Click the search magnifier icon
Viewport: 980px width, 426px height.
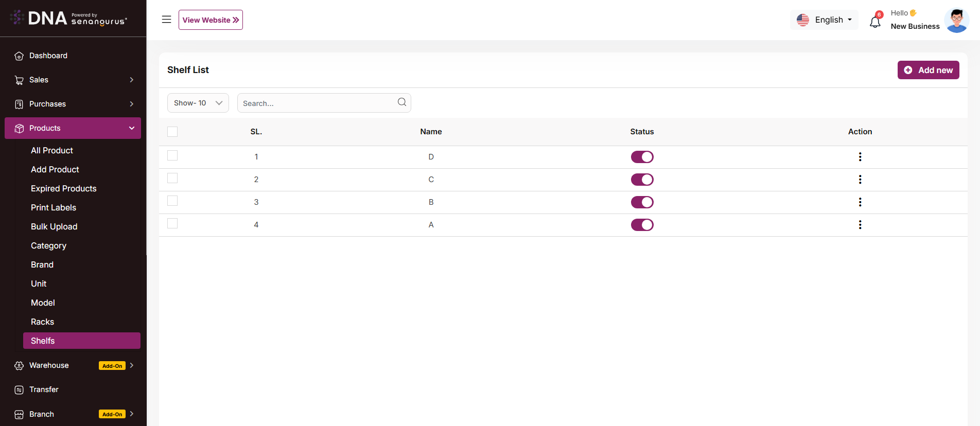coord(402,102)
